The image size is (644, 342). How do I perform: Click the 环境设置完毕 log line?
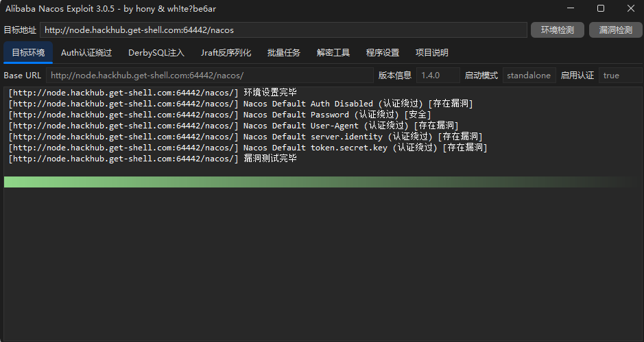pyautogui.click(x=152, y=93)
